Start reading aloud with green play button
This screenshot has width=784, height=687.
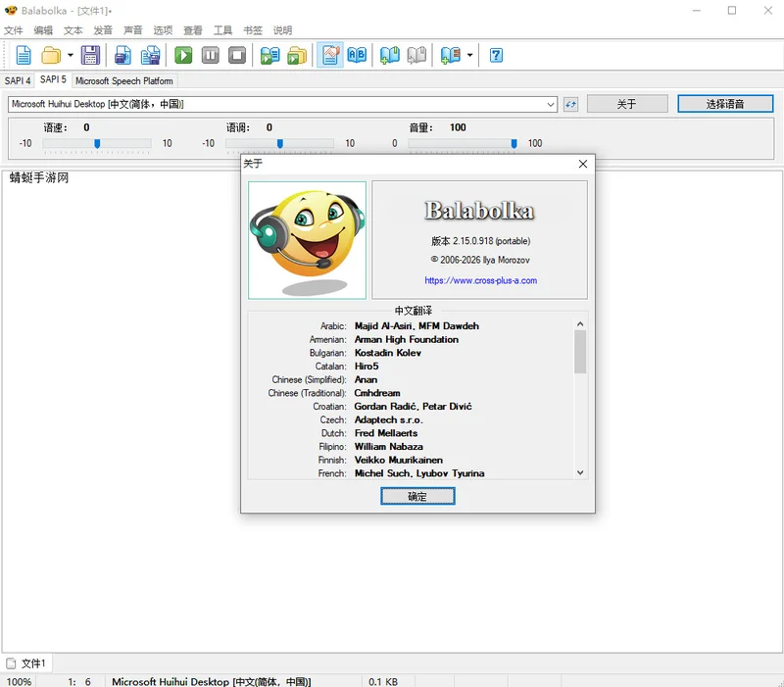click(183, 55)
